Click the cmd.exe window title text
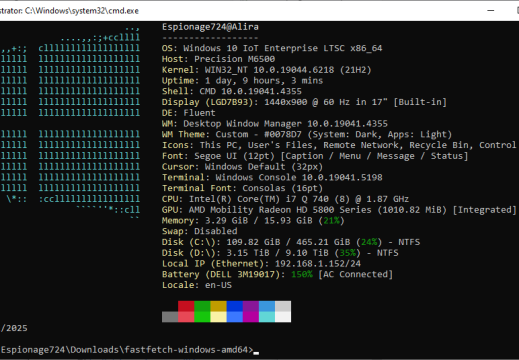 coord(69,11)
